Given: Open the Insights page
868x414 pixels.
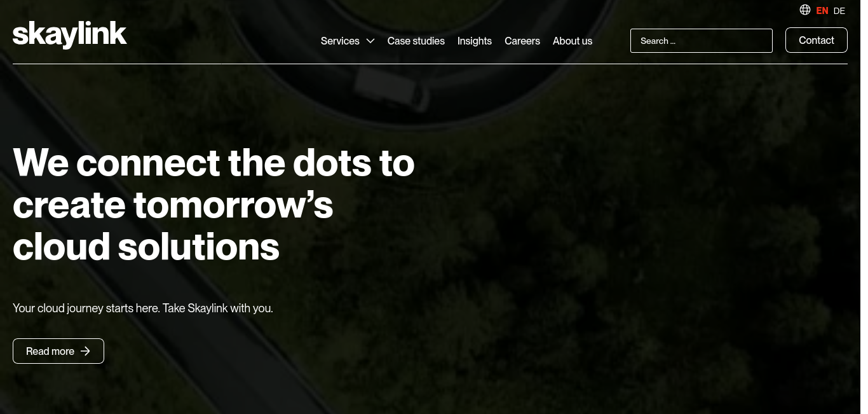Looking at the screenshot, I should click(475, 41).
